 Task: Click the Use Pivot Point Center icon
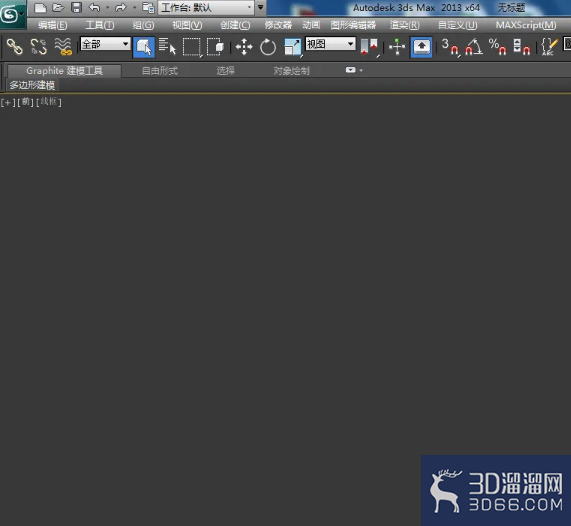(x=369, y=47)
